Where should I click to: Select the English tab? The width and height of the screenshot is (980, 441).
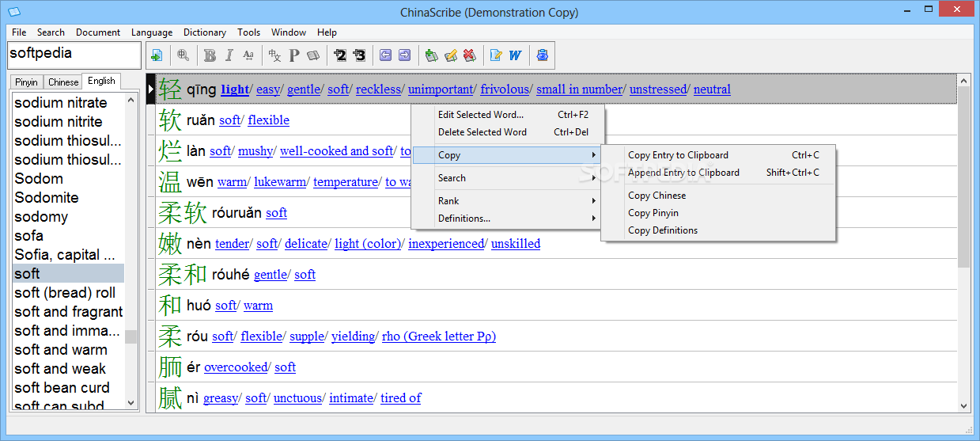[101, 81]
